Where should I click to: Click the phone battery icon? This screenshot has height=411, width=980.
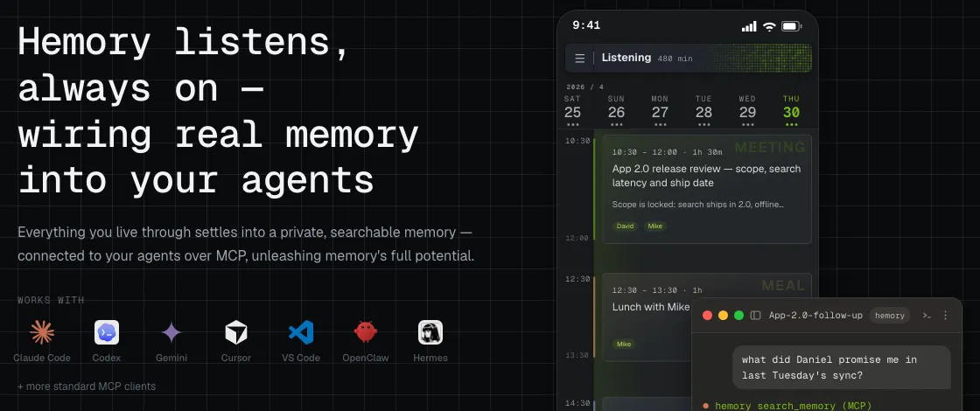[791, 26]
